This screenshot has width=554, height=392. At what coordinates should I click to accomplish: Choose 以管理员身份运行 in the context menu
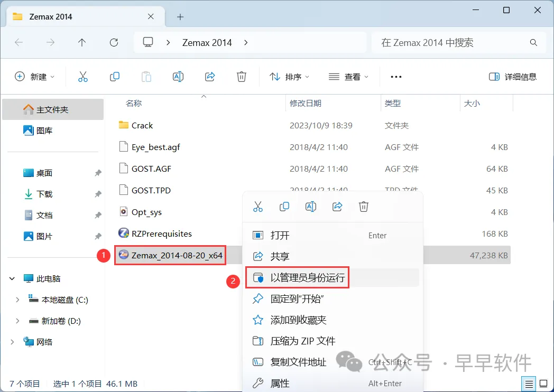point(332,277)
